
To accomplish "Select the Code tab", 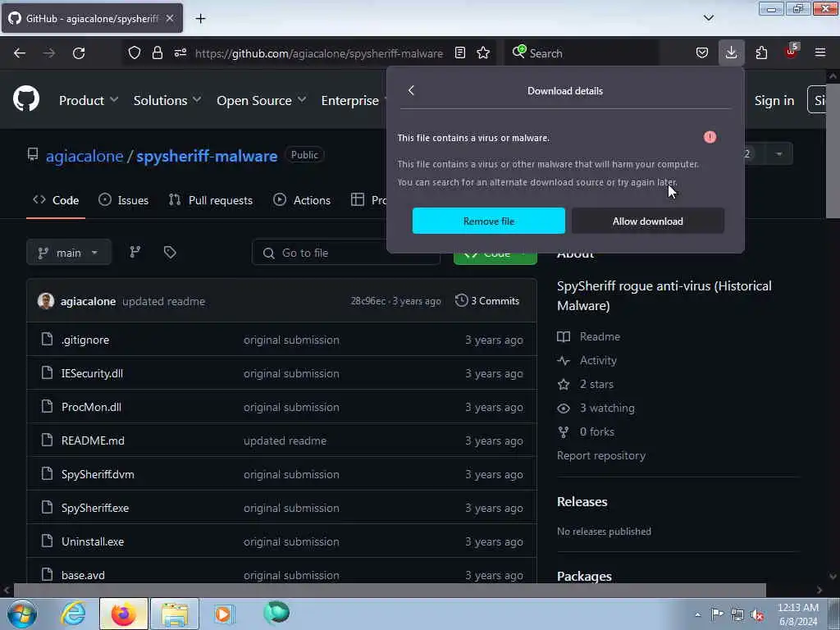I will (56, 200).
